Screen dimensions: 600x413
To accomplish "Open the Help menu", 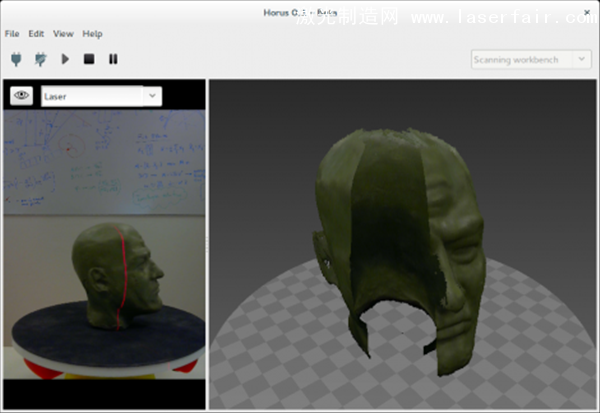I will point(92,34).
